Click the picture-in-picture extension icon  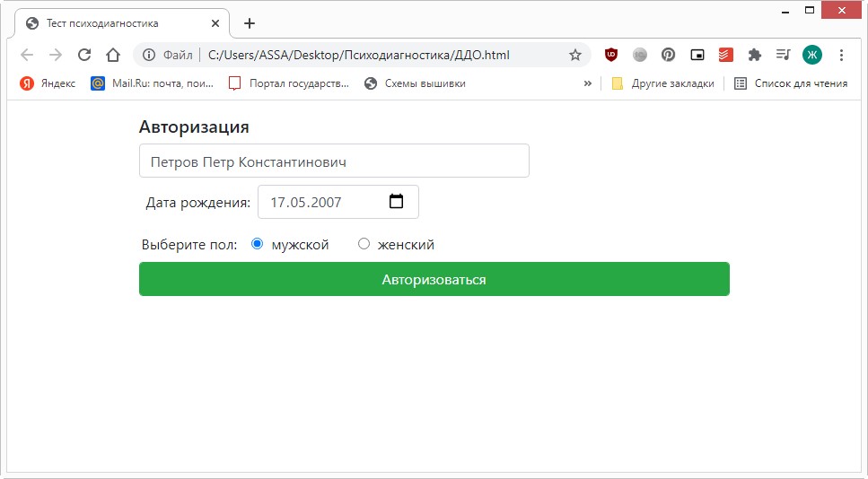(x=697, y=55)
